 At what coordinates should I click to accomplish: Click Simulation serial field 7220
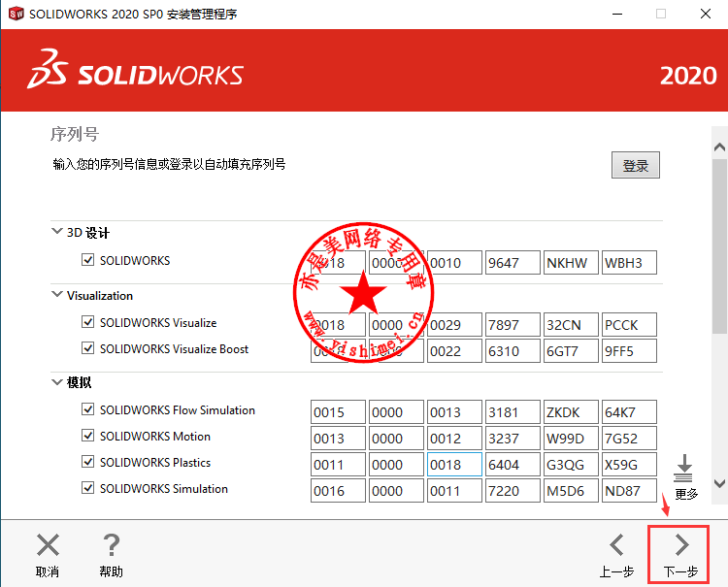(513, 491)
